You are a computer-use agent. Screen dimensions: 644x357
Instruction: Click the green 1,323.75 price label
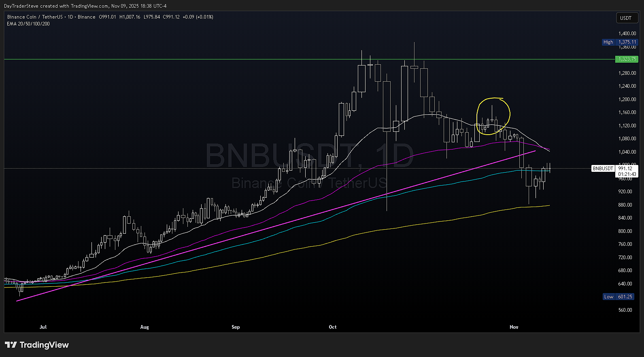pos(627,59)
